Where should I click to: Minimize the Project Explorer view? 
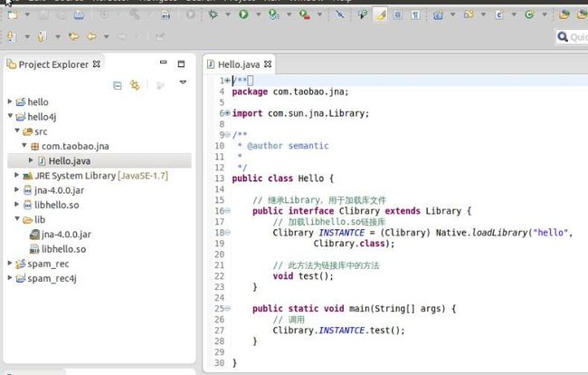pos(163,62)
